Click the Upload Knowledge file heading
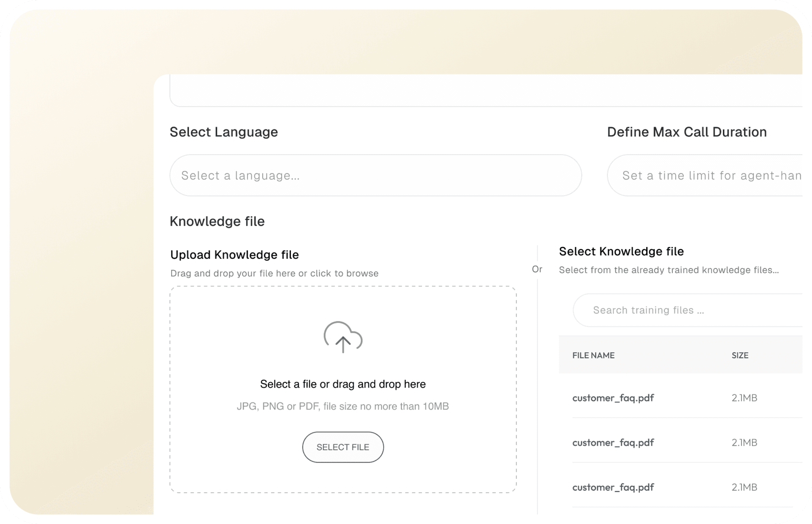Image resolution: width=812 pixels, height=524 pixels. pos(234,255)
